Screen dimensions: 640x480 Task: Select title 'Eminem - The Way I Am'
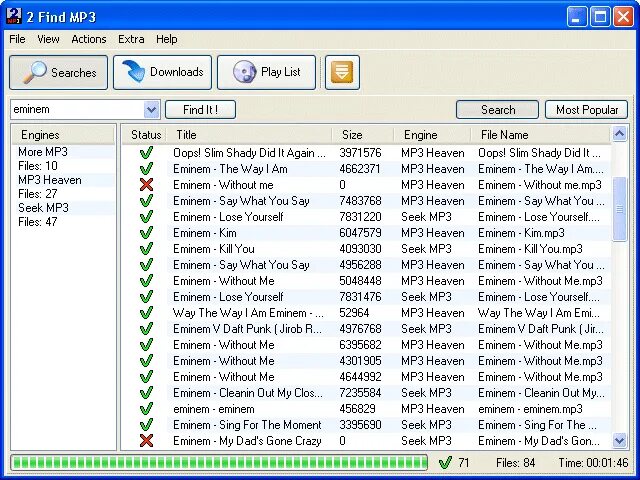coord(230,169)
